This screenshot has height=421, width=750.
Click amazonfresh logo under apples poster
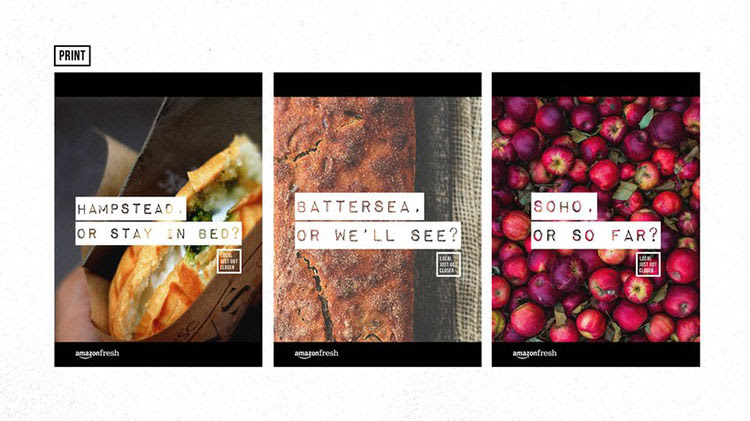point(535,354)
